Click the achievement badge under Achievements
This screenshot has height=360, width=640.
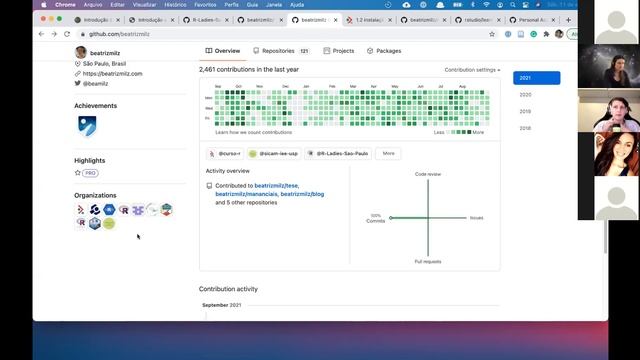[87, 126]
